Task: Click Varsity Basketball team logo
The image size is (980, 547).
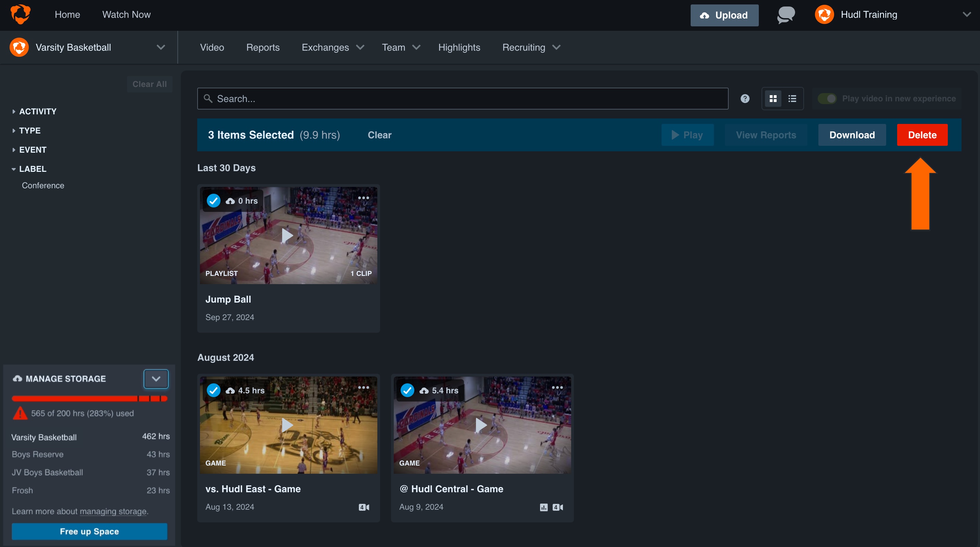Action: [19, 48]
